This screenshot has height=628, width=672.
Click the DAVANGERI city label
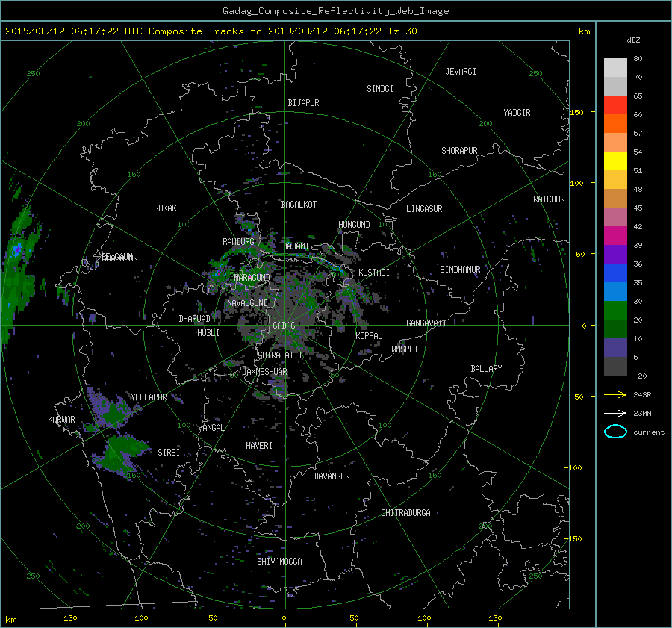334,476
